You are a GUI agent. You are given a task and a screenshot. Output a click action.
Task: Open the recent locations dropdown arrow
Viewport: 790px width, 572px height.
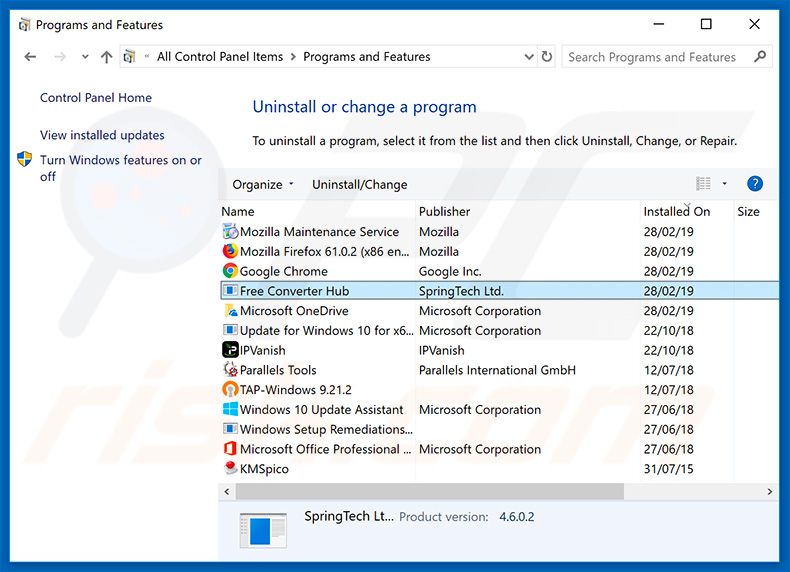tap(85, 56)
